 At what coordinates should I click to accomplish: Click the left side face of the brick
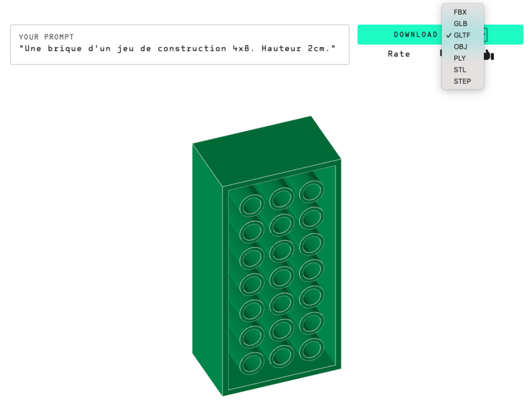[207, 270]
